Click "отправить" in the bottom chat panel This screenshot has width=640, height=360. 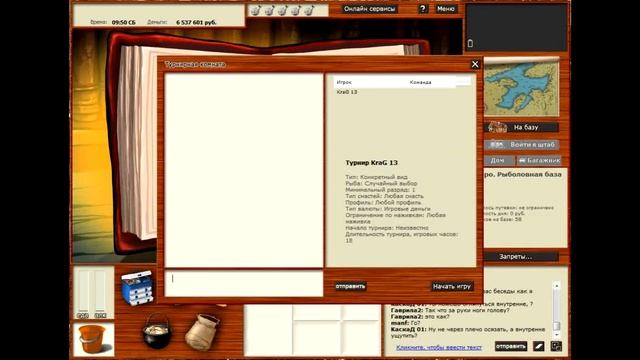point(511,347)
